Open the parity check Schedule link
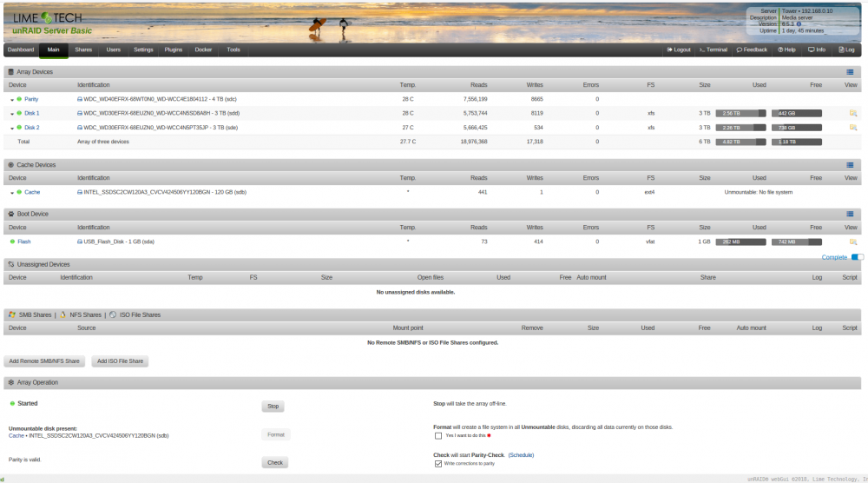The image size is (868, 483). 521,455
